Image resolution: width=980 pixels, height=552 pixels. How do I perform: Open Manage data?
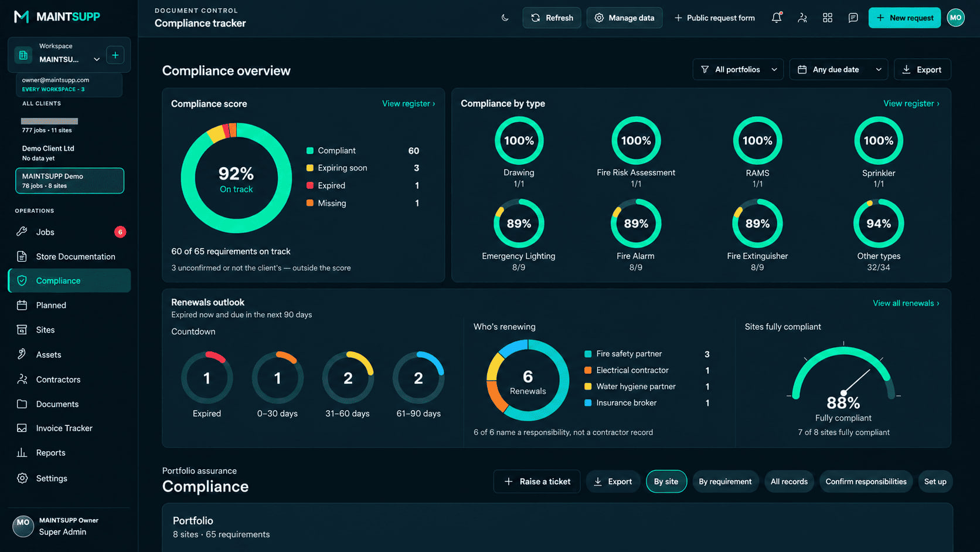624,18
